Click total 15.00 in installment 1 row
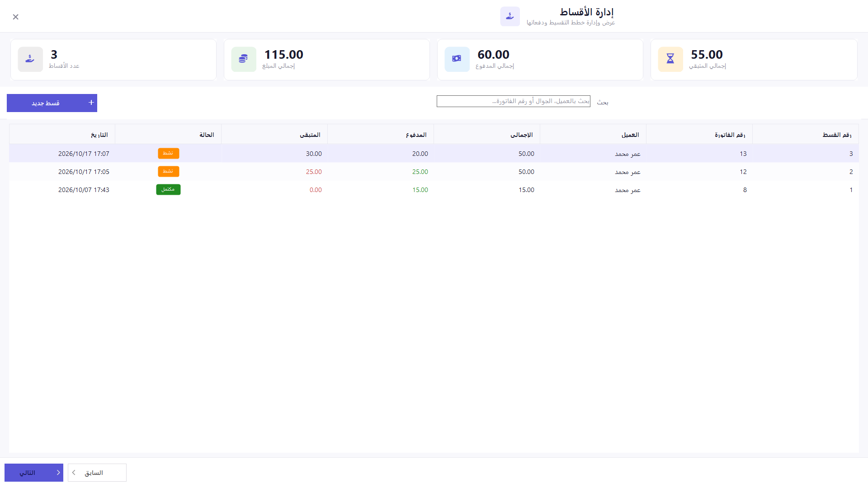The width and height of the screenshot is (868, 488). click(526, 190)
